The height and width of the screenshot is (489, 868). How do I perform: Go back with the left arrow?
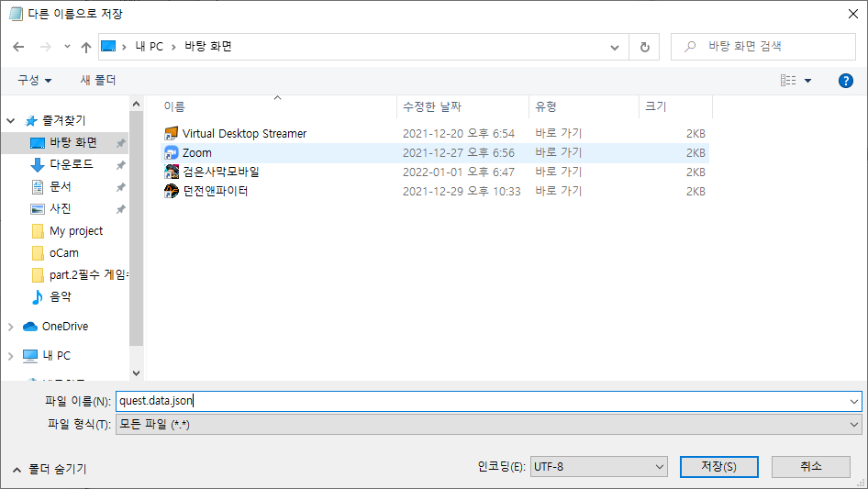point(18,47)
